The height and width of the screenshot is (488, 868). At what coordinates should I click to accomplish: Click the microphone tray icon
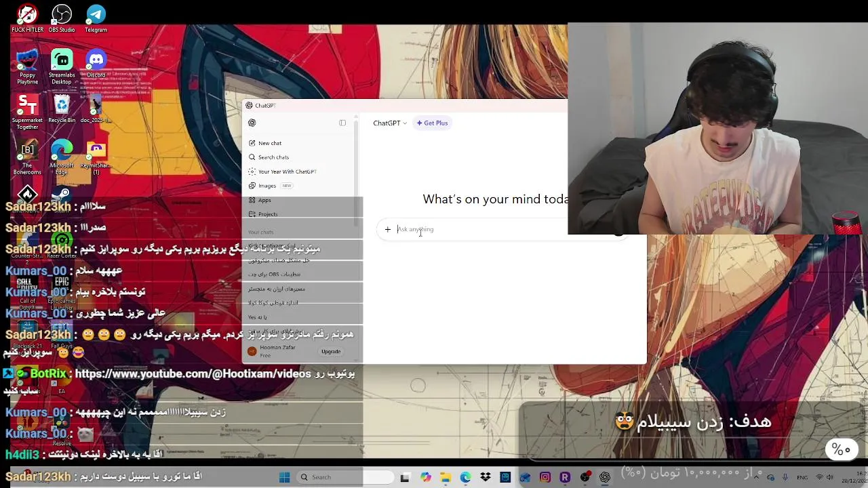(786, 477)
